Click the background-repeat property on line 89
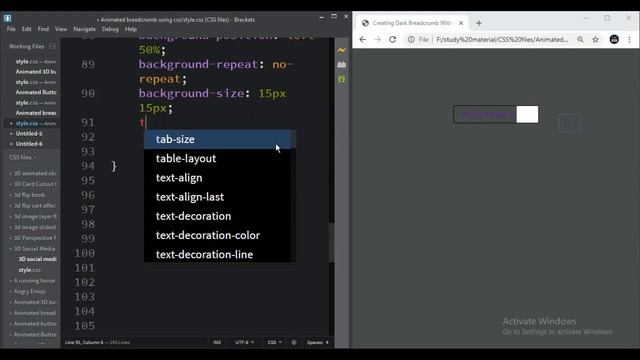Image resolution: width=640 pixels, height=360 pixels. 198,64
